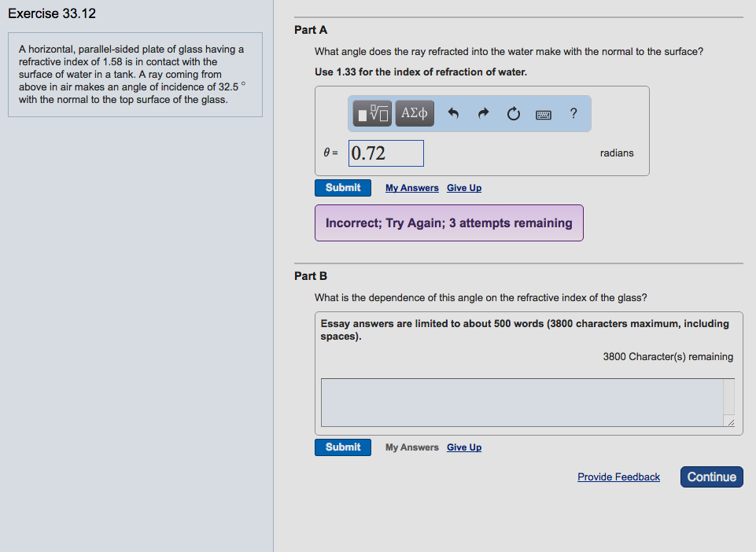Click the question mark help icon
This screenshot has width=756, height=552.
point(573,113)
